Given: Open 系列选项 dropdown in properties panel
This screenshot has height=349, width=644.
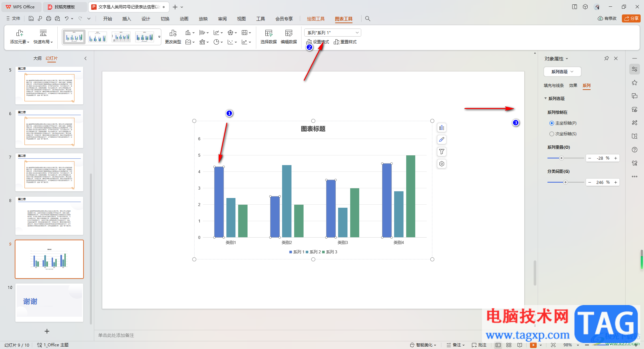Looking at the screenshot, I should [x=562, y=71].
